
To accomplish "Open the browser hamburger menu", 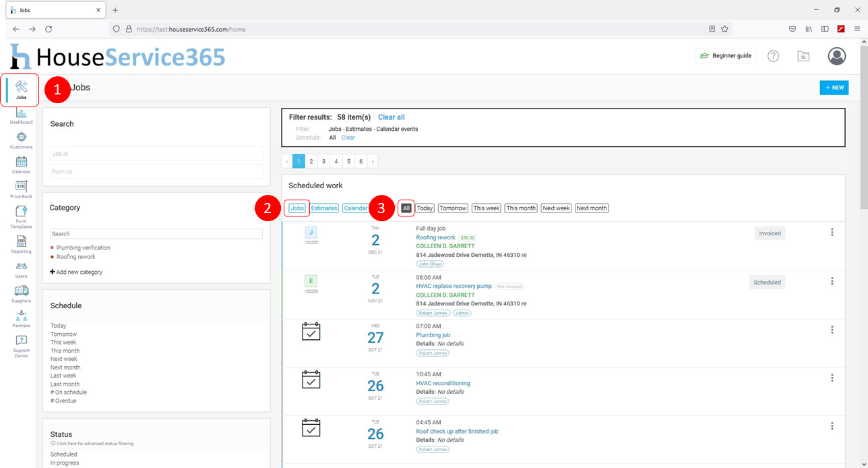I will coord(857,29).
